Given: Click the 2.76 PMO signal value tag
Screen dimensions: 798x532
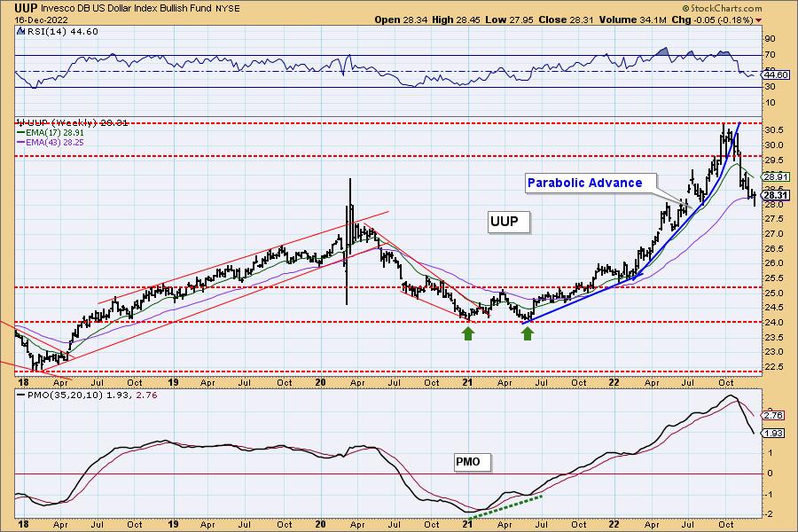Looking at the screenshot, I should click(x=773, y=416).
